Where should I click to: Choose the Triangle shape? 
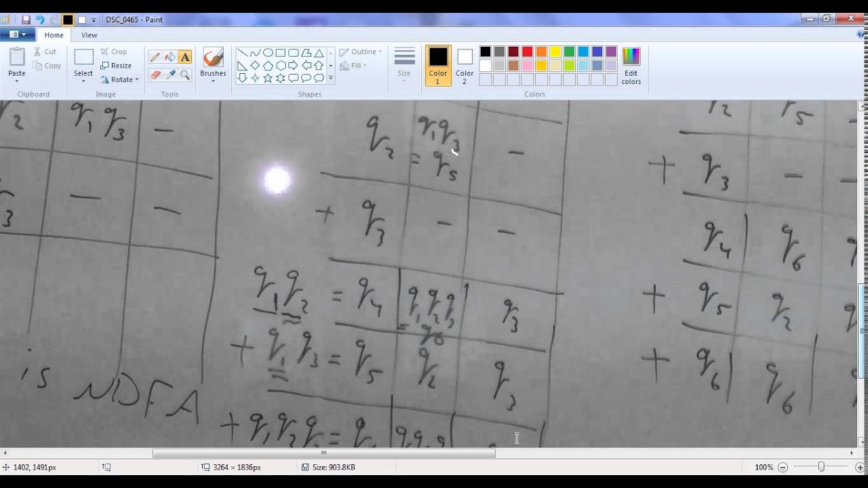click(319, 53)
